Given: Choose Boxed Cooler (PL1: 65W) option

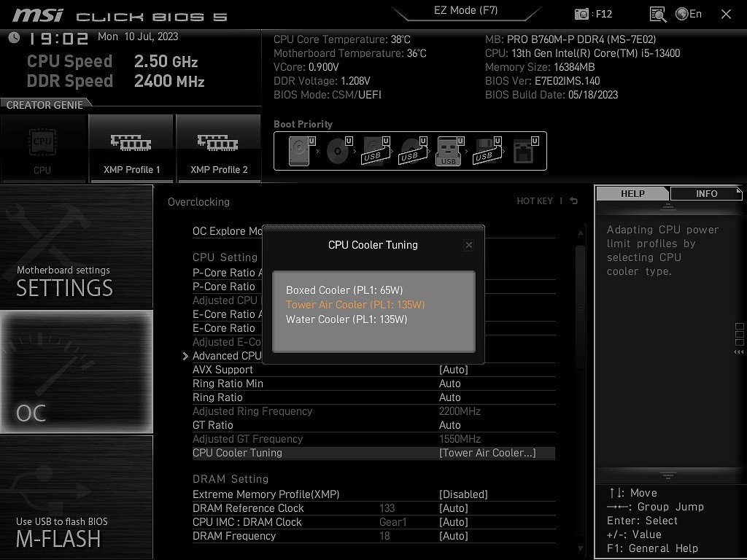Looking at the screenshot, I should (344, 290).
